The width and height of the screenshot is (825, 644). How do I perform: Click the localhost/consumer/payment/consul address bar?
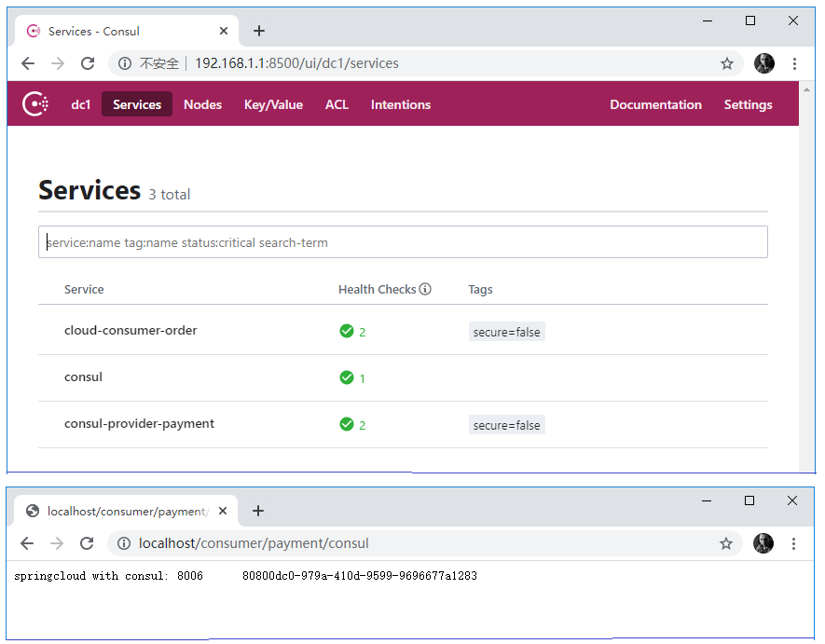coord(254,543)
